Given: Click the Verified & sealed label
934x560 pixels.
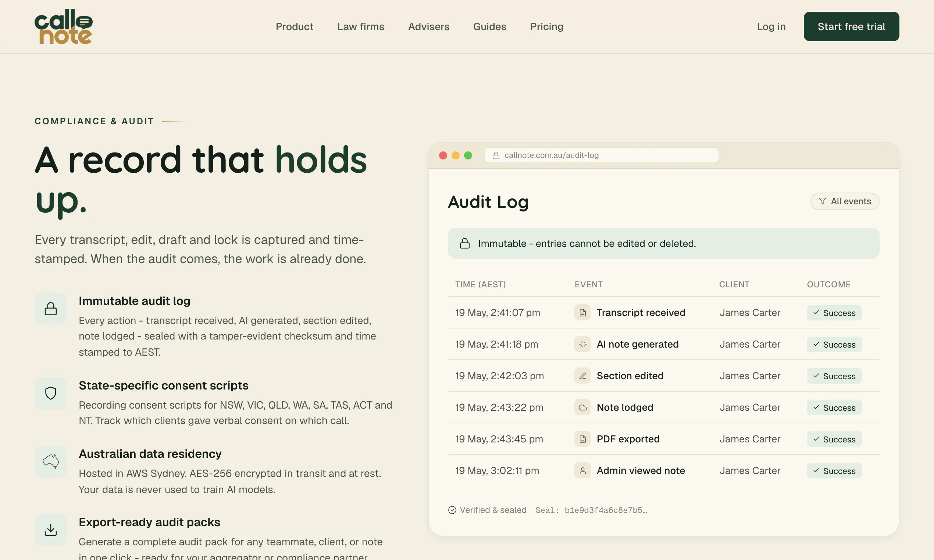Looking at the screenshot, I should click(x=493, y=510).
